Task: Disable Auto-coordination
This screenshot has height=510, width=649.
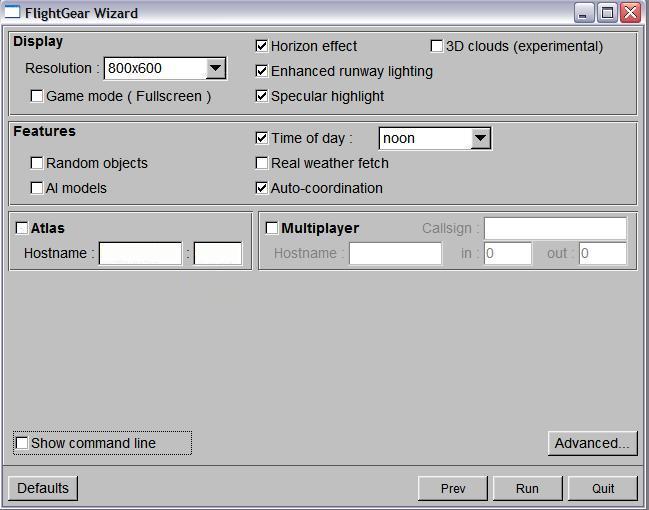Action: tap(262, 188)
